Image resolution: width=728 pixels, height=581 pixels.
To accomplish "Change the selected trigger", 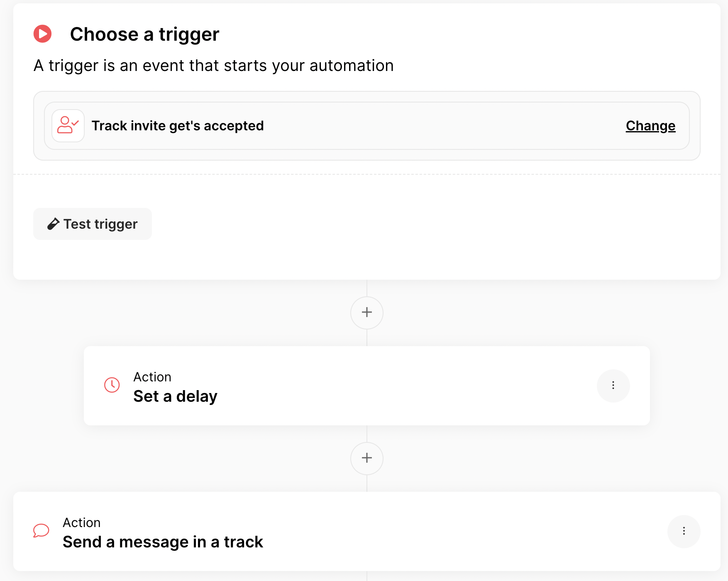I will coord(650,126).
